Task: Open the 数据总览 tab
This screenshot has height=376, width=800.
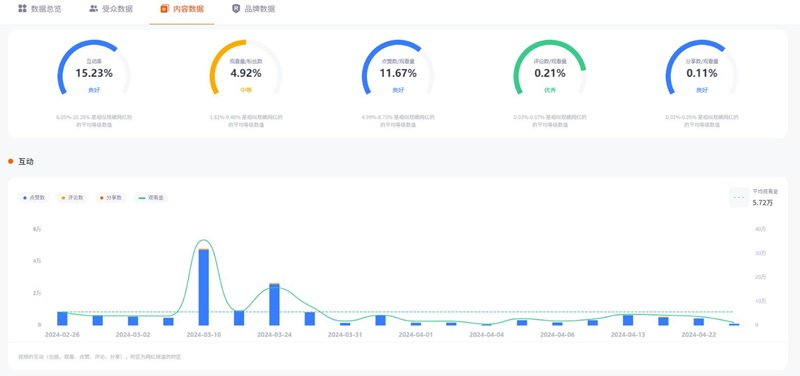Action: coord(39,9)
